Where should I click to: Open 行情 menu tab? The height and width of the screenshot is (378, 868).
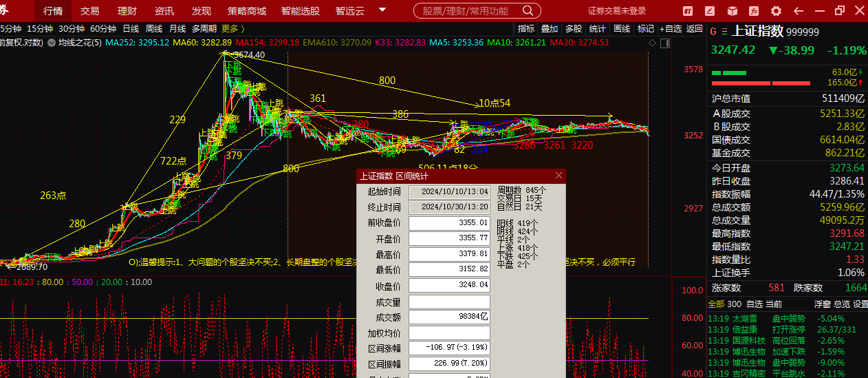click(53, 11)
